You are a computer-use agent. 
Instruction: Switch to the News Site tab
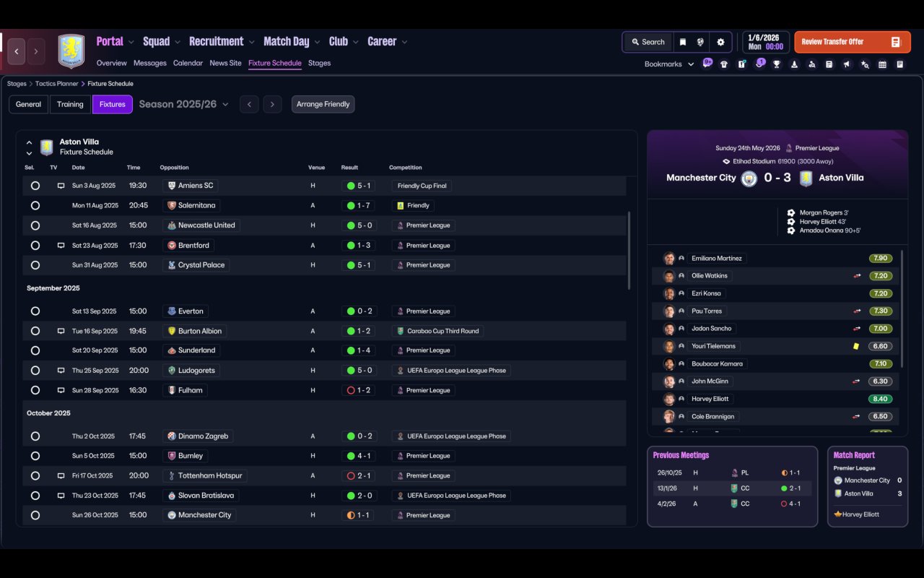(x=225, y=63)
